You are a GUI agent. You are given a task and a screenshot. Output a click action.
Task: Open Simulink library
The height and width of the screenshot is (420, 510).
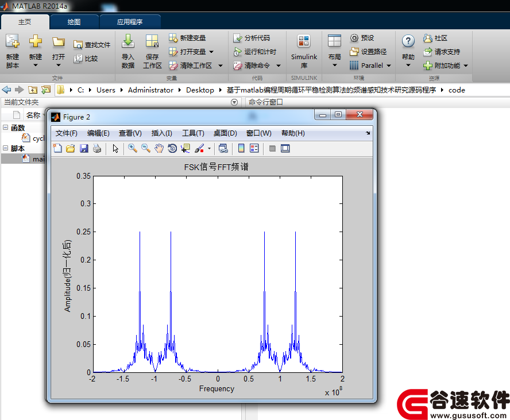pos(304,51)
